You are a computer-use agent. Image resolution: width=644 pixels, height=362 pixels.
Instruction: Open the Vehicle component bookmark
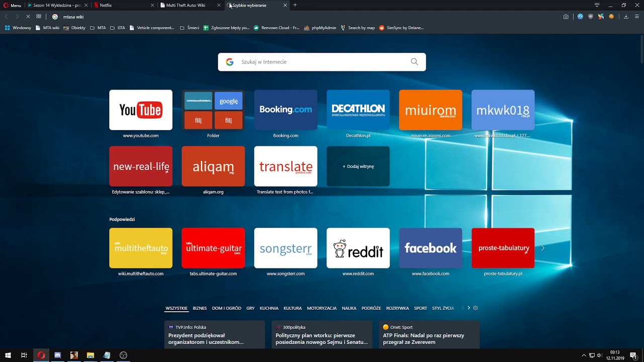(151, 28)
